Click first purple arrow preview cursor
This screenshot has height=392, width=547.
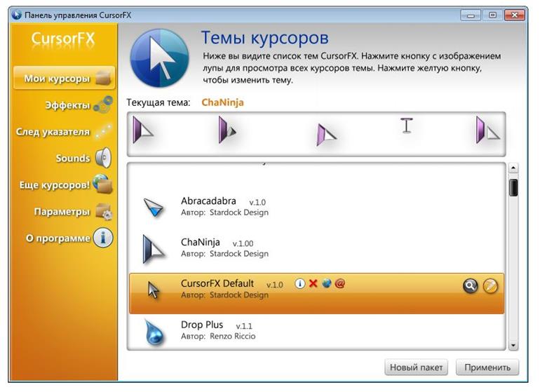coord(142,130)
